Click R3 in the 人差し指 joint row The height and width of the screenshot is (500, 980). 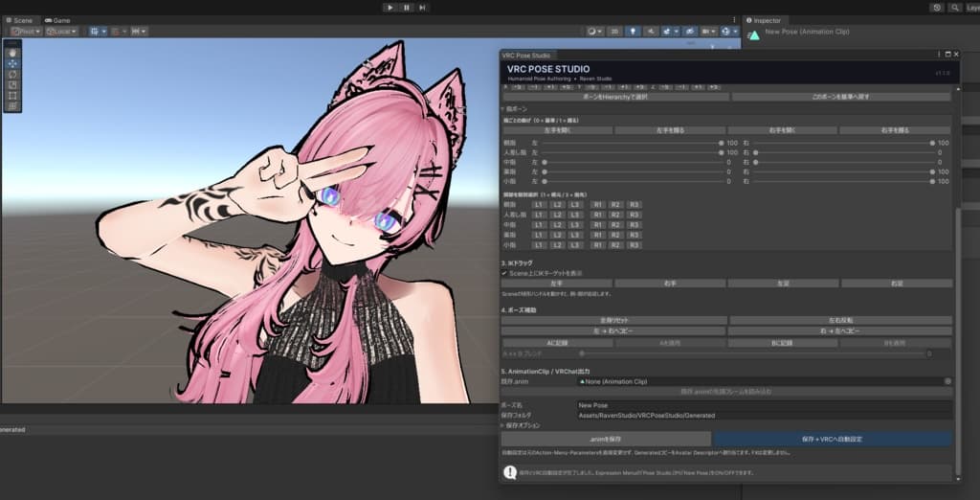pyautogui.click(x=635, y=215)
